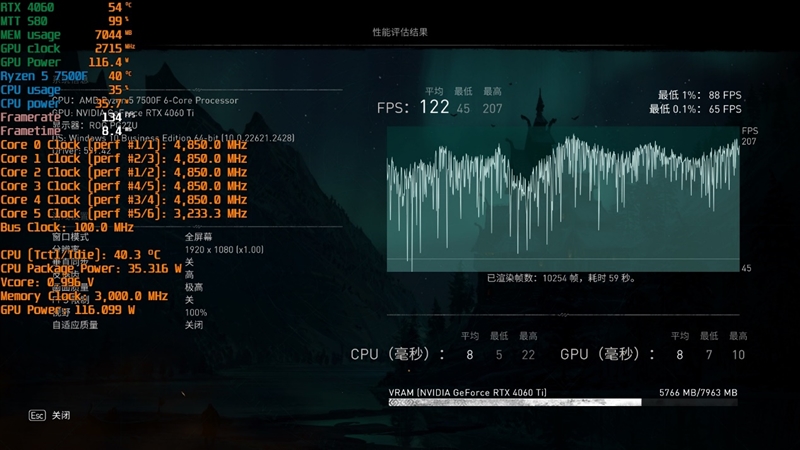Image resolution: width=800 pixels, height=450 pixels.
Task: Click the Ryzen 5 7500F overlay row
Action: 66,76
